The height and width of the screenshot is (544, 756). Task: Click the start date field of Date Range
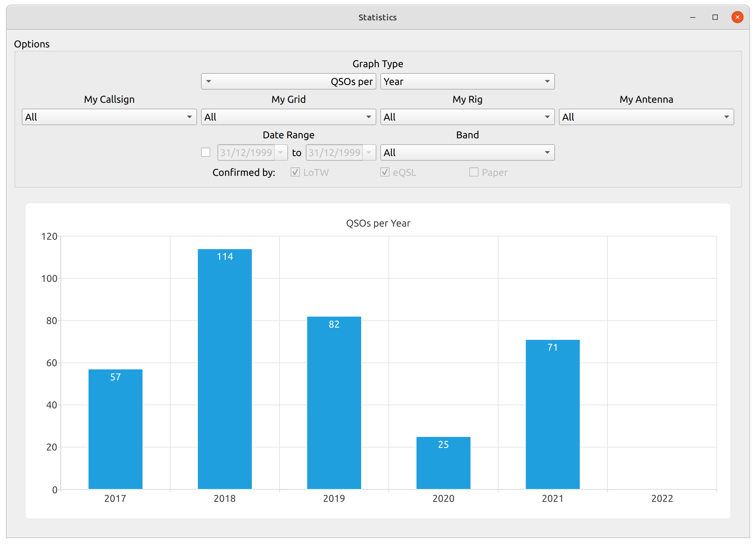point(246,152)
